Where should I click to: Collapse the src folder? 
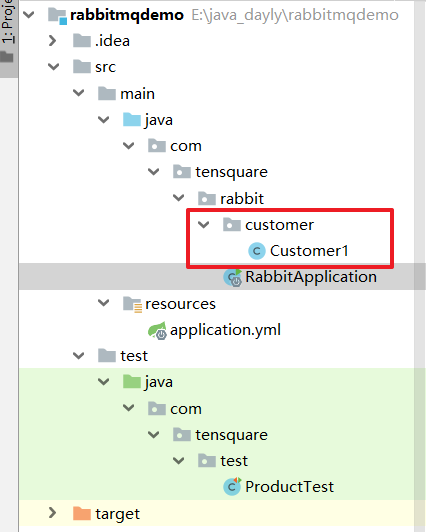pyautogui.click(x=54, y=67)
